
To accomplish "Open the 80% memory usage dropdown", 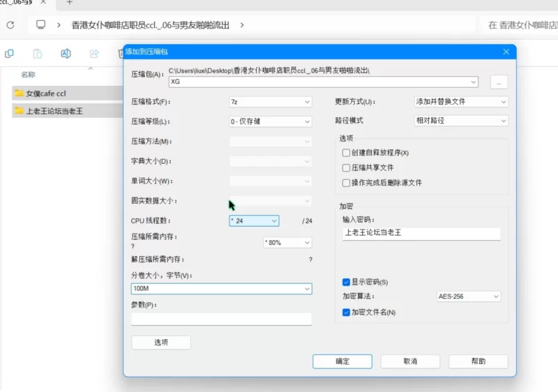I will [287, 243].
